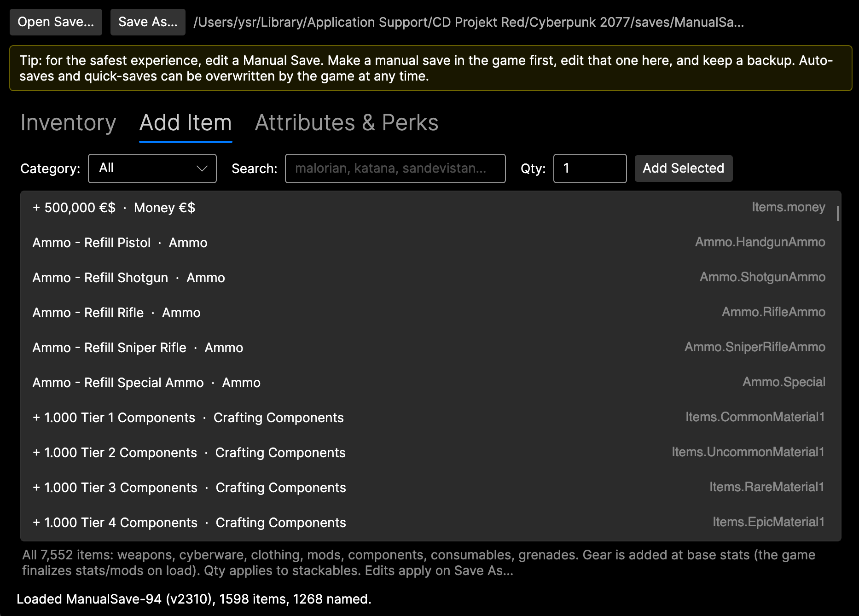This screenshot has height=616, width=859.
Task: Click the Ammo.ShotgunAmmo identifier
Action: 762,277
